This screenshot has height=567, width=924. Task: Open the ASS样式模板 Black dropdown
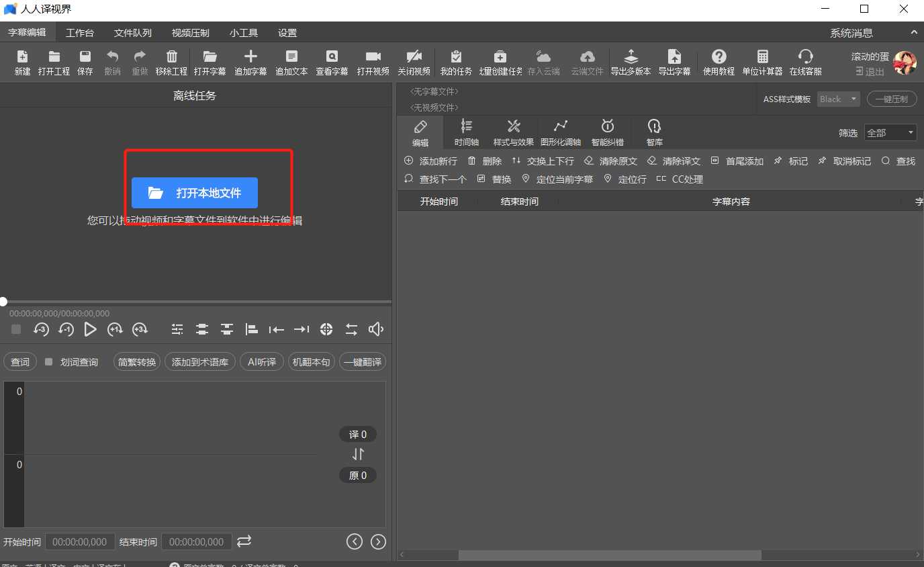coord(839,99)
